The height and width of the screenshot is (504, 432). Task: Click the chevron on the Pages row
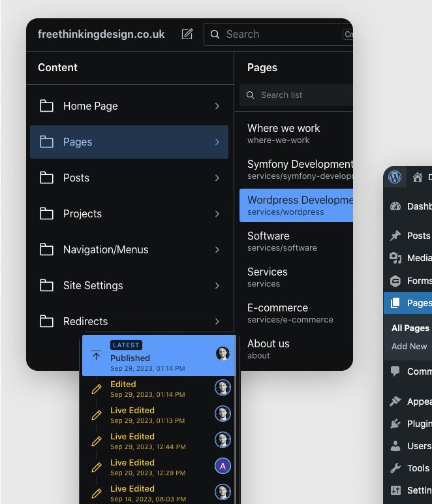(x=217, y=142)
